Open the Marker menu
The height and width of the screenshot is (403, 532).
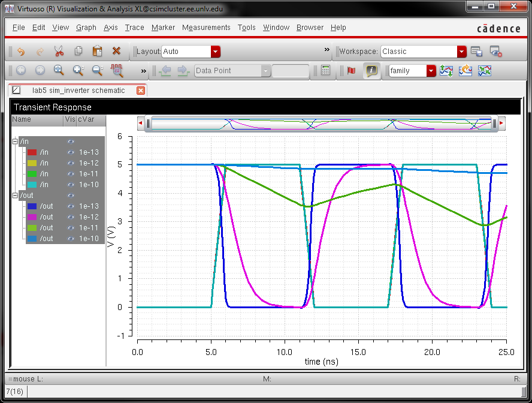[x=163, y=28]
